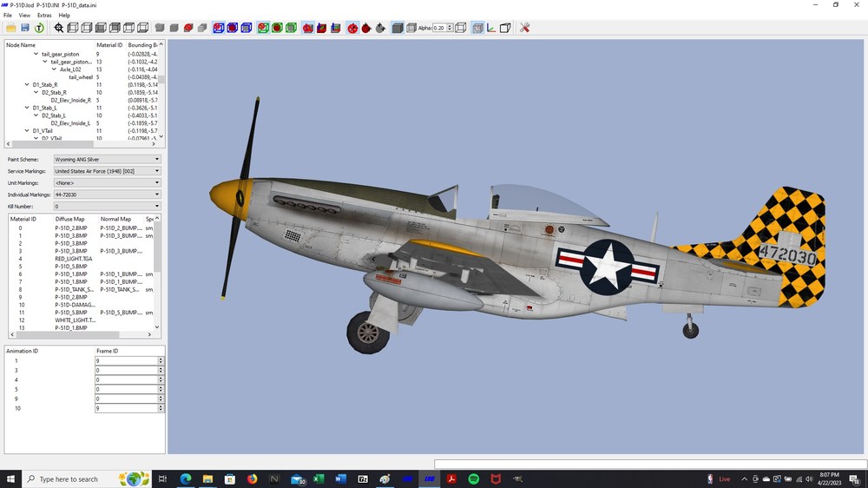Click the Frame ID field for Animation 5
868x488 pixels.
(126, 389)
